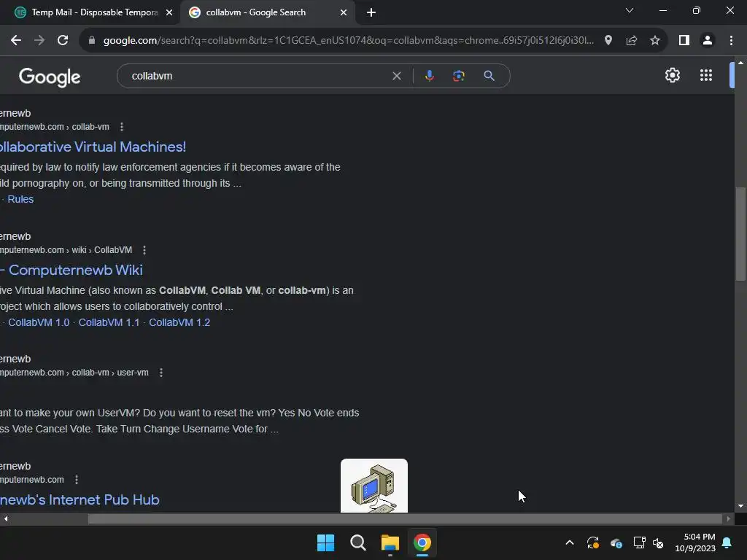Viewport: 747px width, 560px height.
Task: Open the CollabVM 1.0 sitelink
Action: (39, 322)
